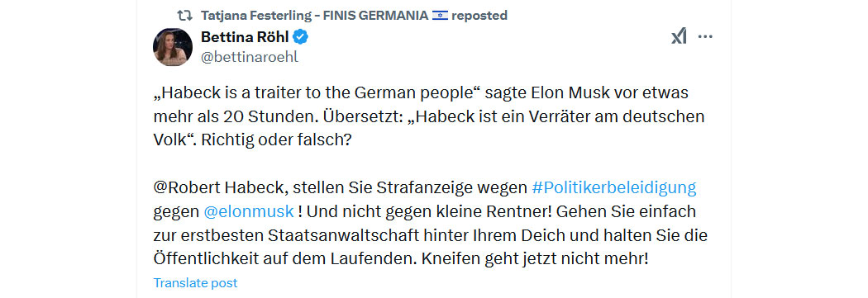Open the #Politikerbeleidigung hashtag
Viewport: 868px width, 298px height.
tap(614, 187)
